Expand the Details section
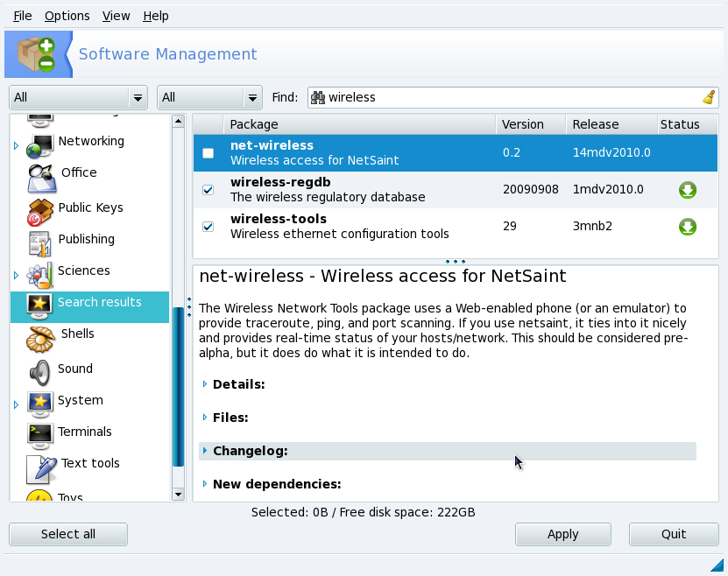The width and height of the screenshot is (728, 576). (x=205, y=384)
